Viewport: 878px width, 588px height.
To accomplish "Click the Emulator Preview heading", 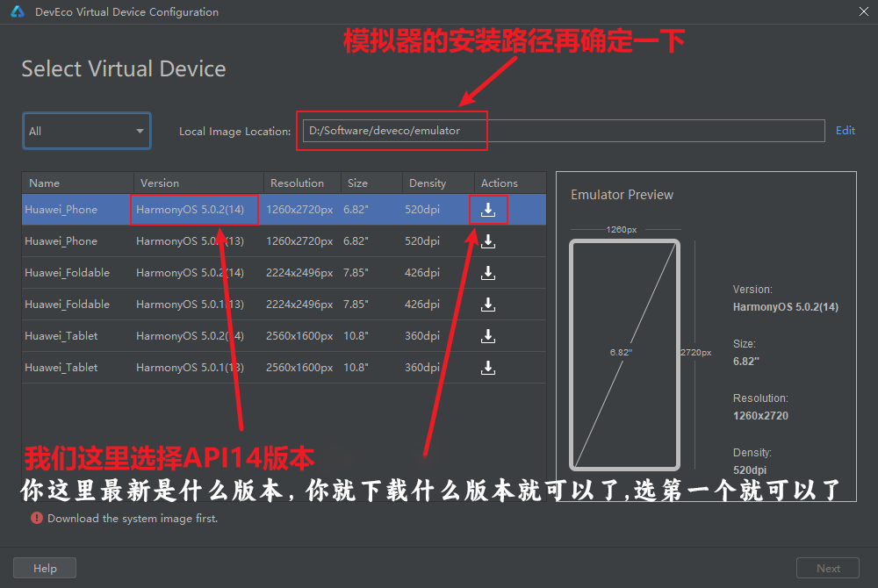I will pyautogui.click(x=623, y=195).
